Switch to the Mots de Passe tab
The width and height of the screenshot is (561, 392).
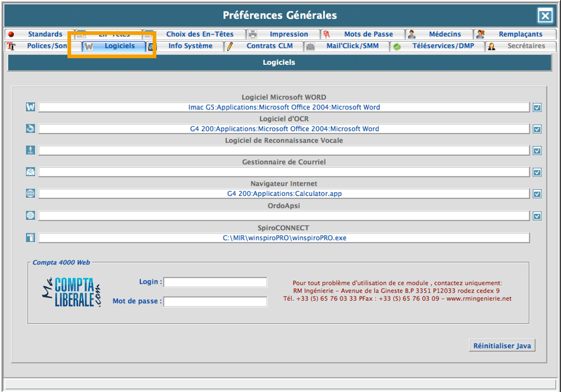(x=368, y=34)
